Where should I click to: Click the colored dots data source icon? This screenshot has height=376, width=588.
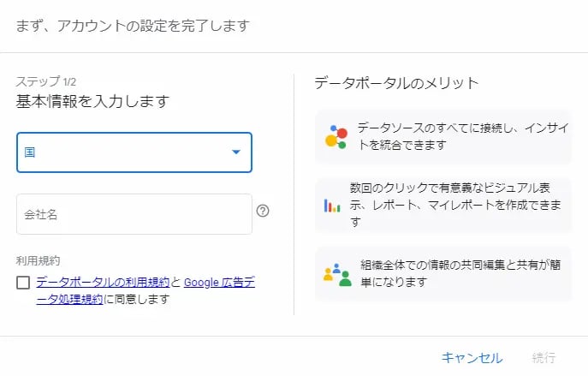tap(335, 137)
